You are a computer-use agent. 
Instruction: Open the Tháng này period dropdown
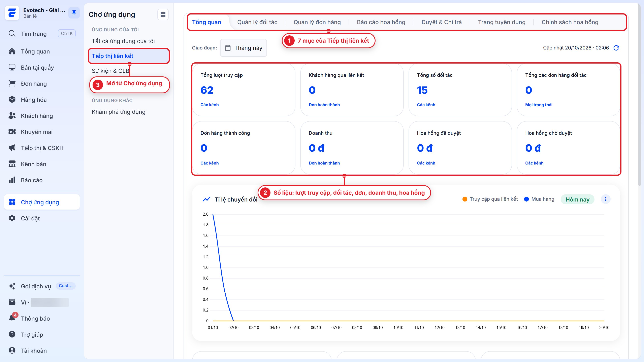244,48
